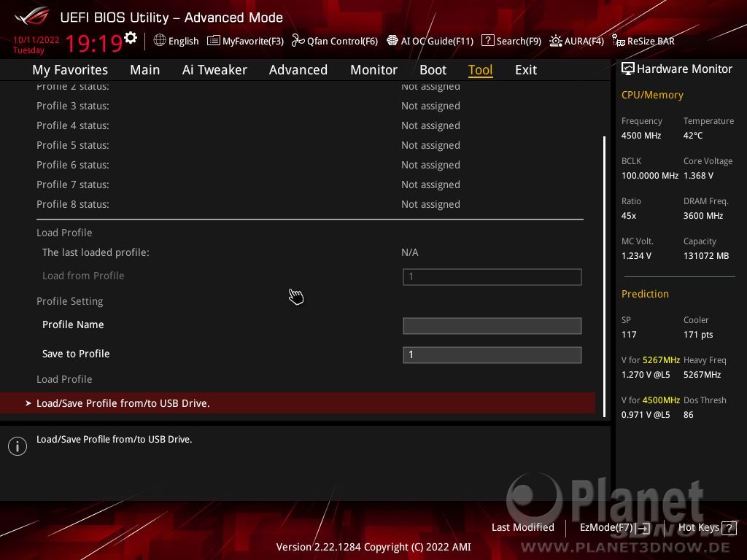Click the 3600 MHz DRAM frequency value

(x=703, y=216)
